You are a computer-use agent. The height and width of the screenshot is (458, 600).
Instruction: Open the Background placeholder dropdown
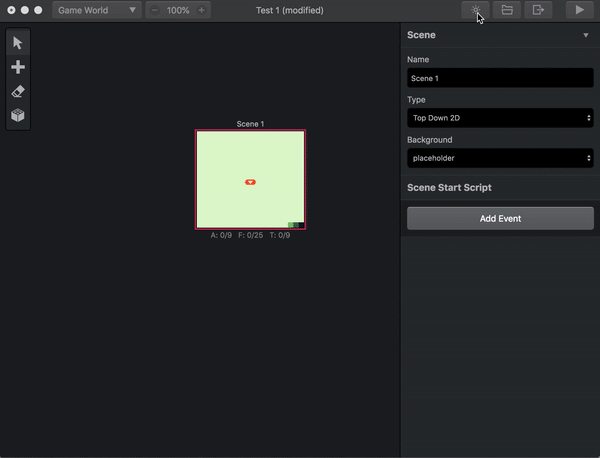point(500,158)
